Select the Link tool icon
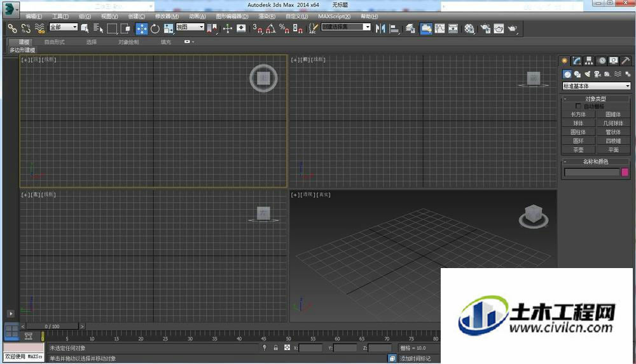Screen dimensions: 636x364 point(13,29)
